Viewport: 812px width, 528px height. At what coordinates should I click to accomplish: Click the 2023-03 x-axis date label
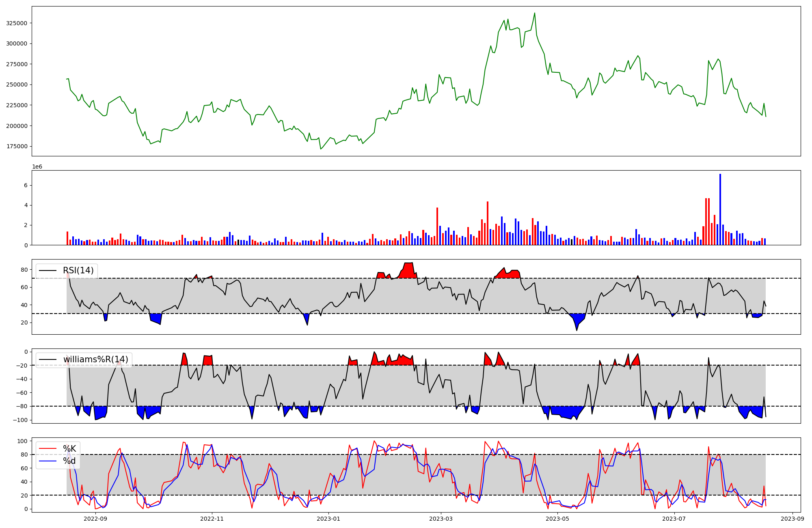pyautogui.click(x=441, y=519)
